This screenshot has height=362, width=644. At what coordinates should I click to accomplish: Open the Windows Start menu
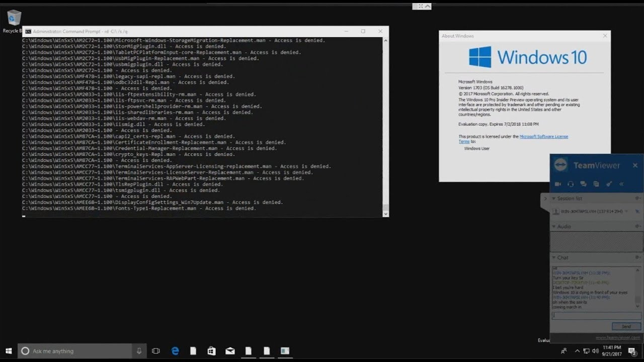(x=9, y=351)
